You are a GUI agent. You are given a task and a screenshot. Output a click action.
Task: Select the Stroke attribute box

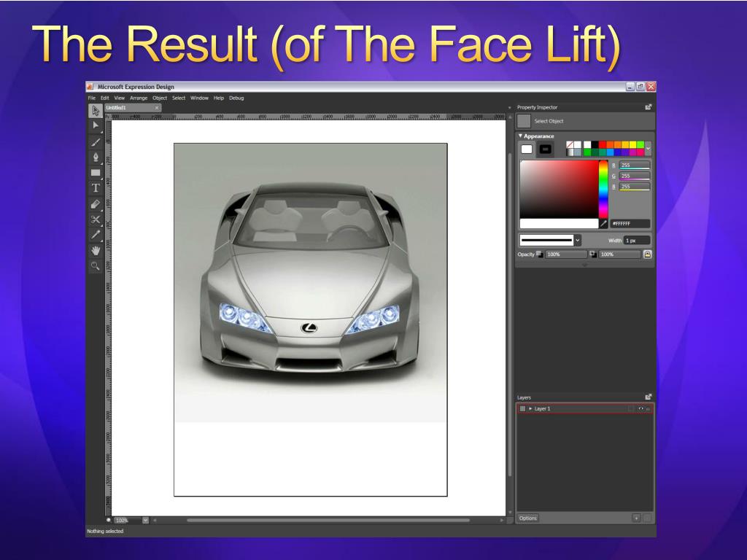pos(546,149)
